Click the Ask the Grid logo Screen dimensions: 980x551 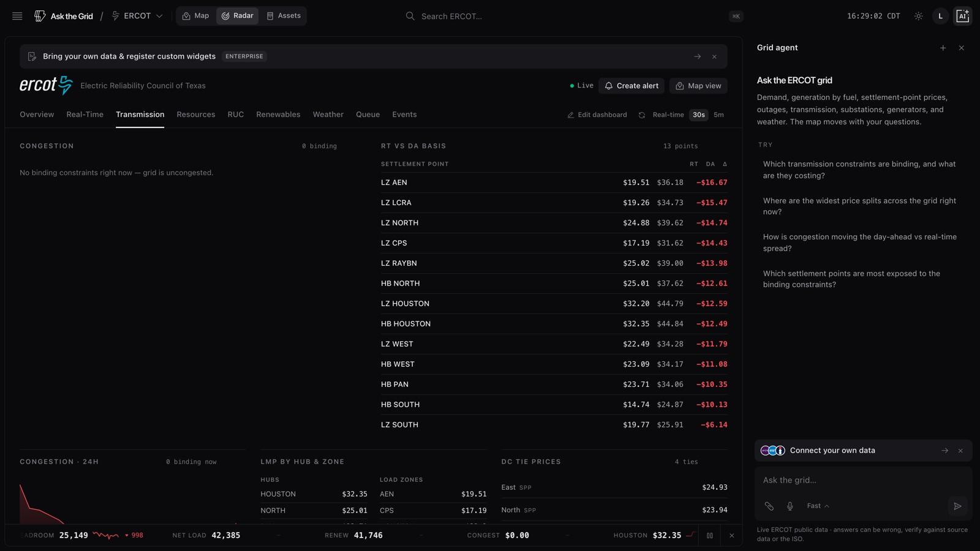[64, 16]
